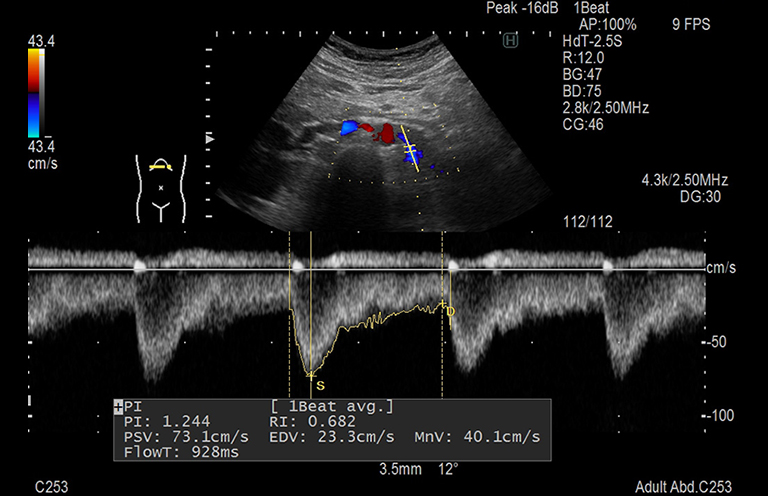Click the yellow probe marker on pictogram
768x496 pixels.
pos(159,166)
